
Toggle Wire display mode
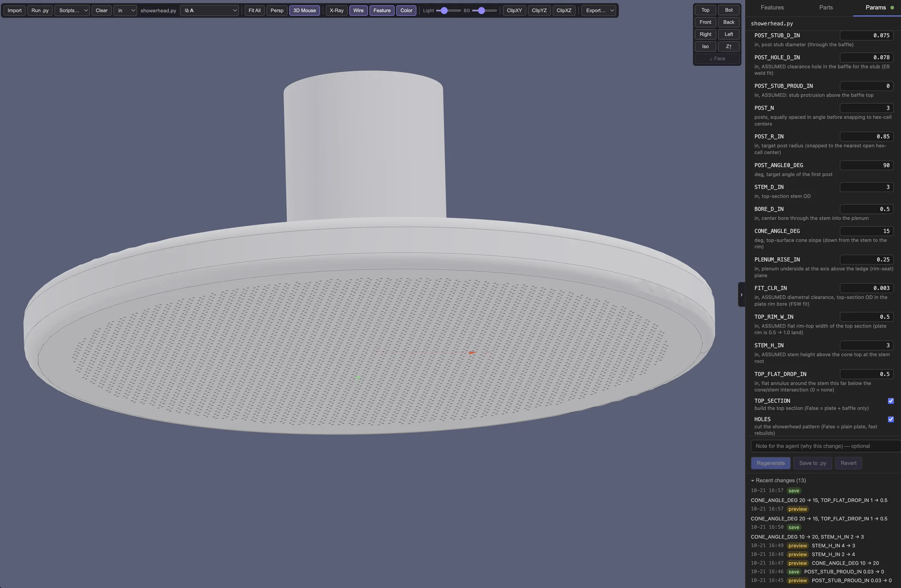click(x=359, y=11)
